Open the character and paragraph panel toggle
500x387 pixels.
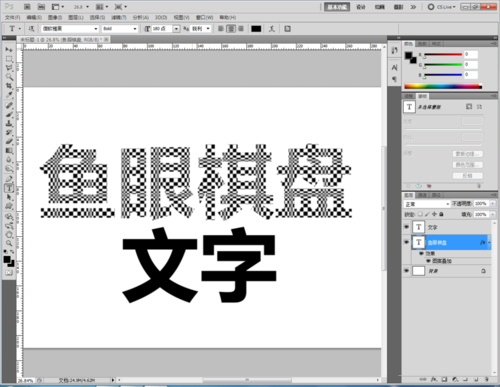[x=287, y=29]
